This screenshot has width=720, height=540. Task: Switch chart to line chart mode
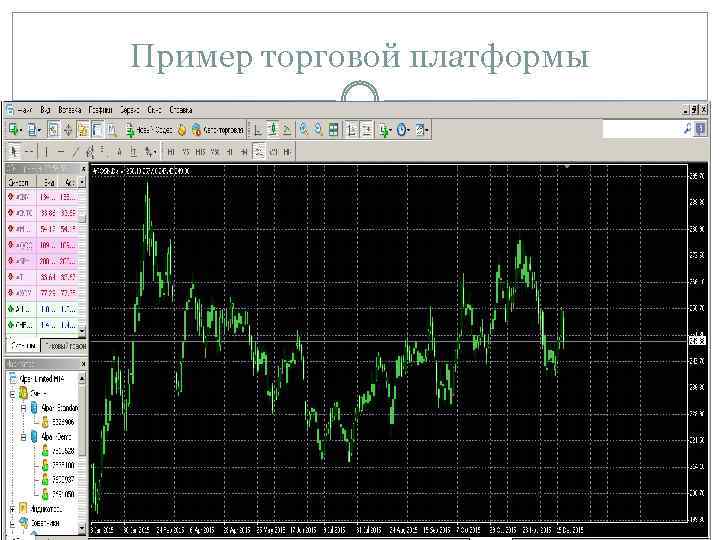pos(287,130)
